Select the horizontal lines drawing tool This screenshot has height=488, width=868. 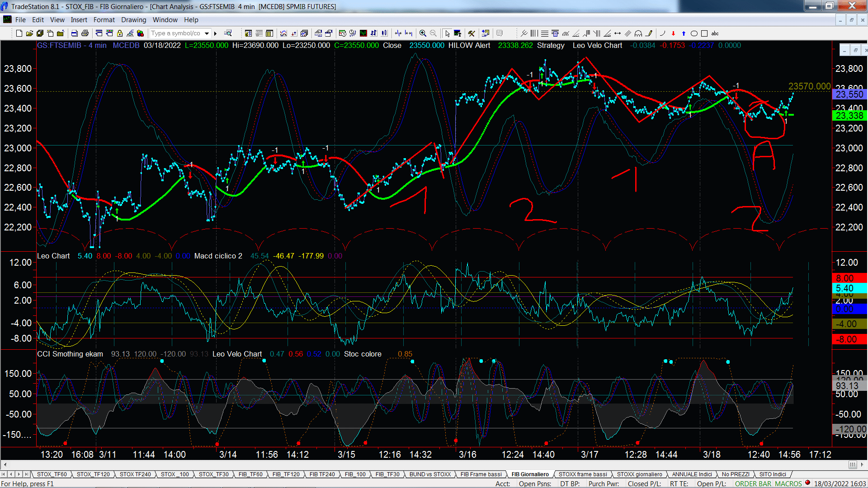pyautogui.click(x=545, y=33)
